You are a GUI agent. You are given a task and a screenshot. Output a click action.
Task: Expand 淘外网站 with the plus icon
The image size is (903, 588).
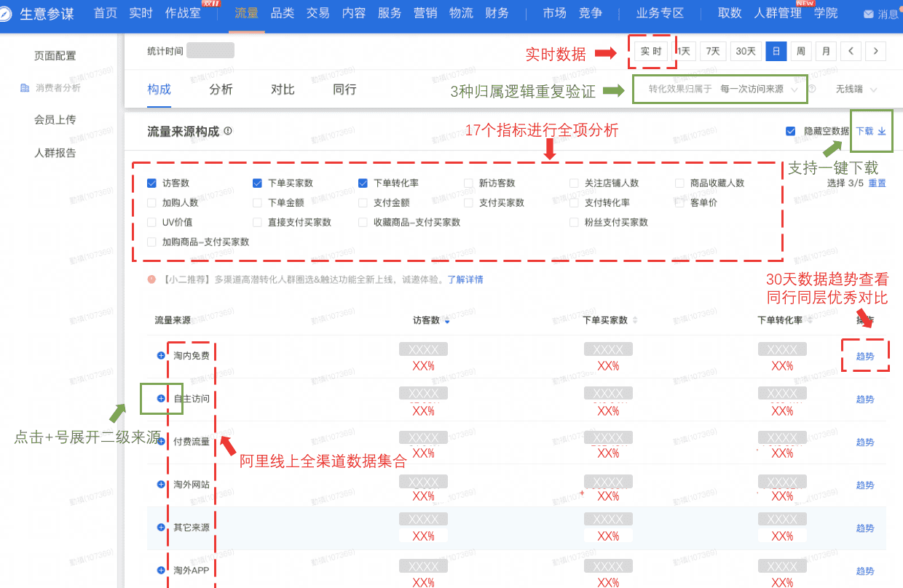161,485
